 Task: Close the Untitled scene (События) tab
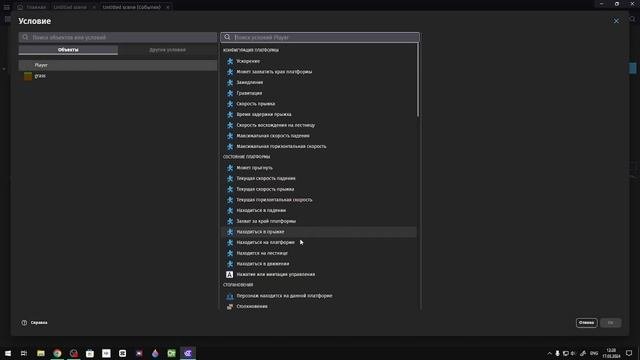(x=168, y=7)
